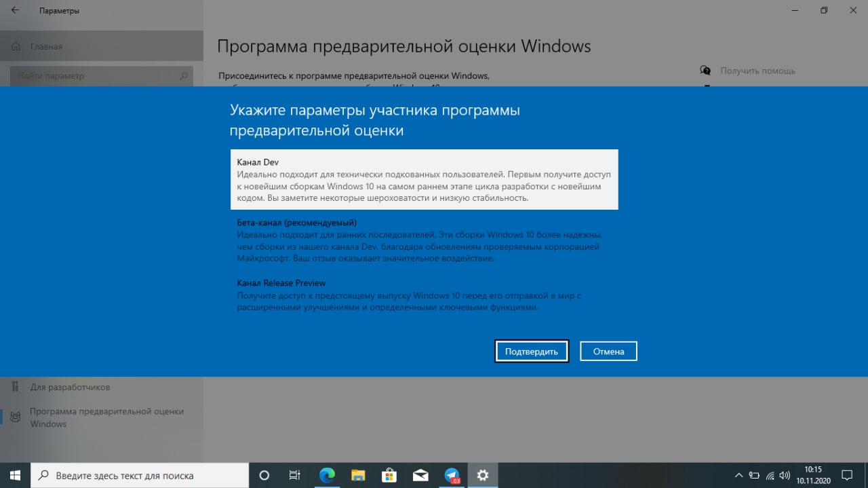Choose Бета-канал (рекомендуемый) option

coord(424,240)
